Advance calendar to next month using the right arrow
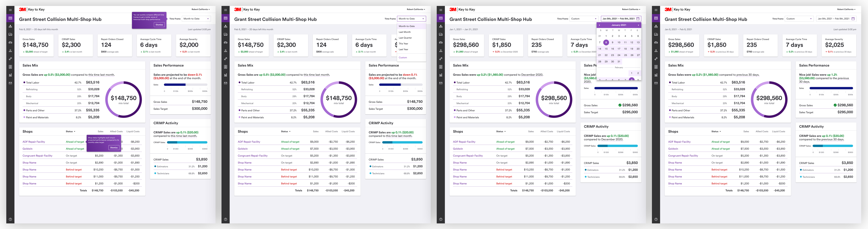Screen dimensions: 868x229 click(x=638, y=25)
